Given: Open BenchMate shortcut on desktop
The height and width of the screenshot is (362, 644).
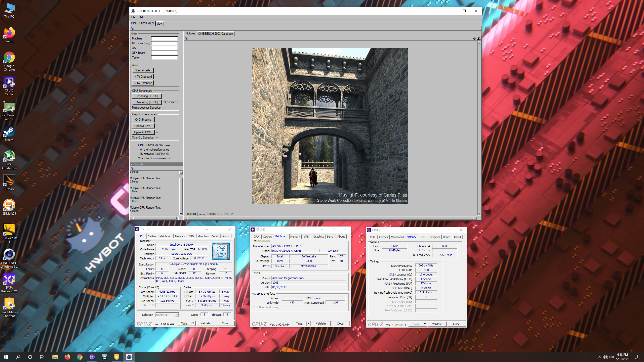Looking at the screenshot, I should pyautogui.click(x=9, y=308).
